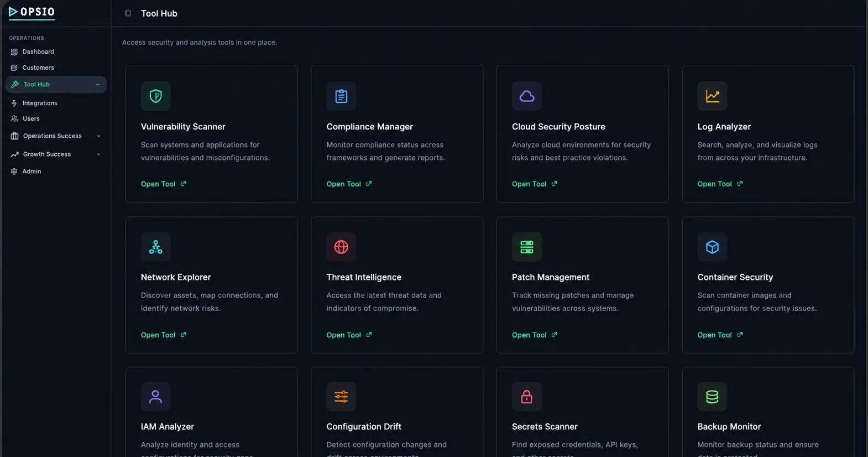Open Tool link for Vulnerability Scanner

point(164,184)
